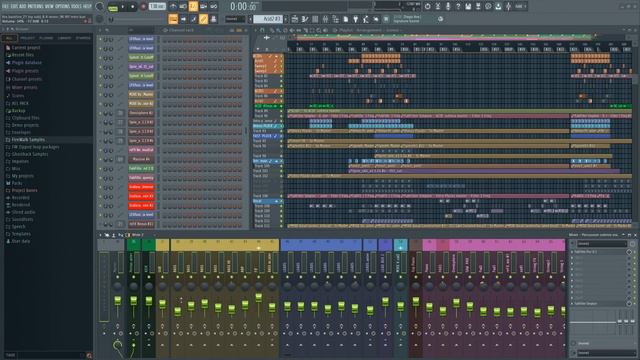The width and height of the screenshot is (640, 360).
Task: Select Fabfilter Simplon mixer effect slot
Action: tap(601, 304)
